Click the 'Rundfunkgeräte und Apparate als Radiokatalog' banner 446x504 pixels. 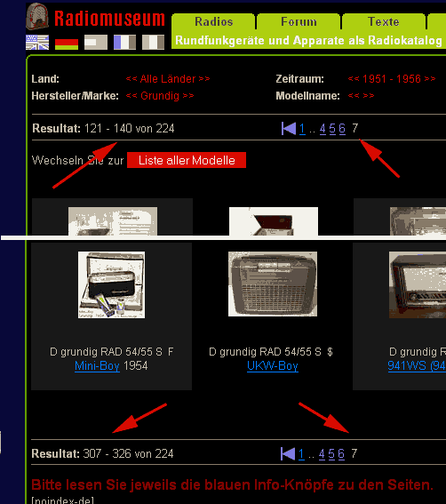[308, 41]
